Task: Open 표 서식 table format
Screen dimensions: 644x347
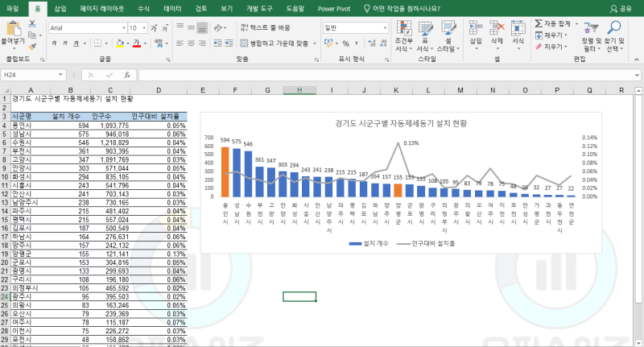Action: (x=425, y=36)
